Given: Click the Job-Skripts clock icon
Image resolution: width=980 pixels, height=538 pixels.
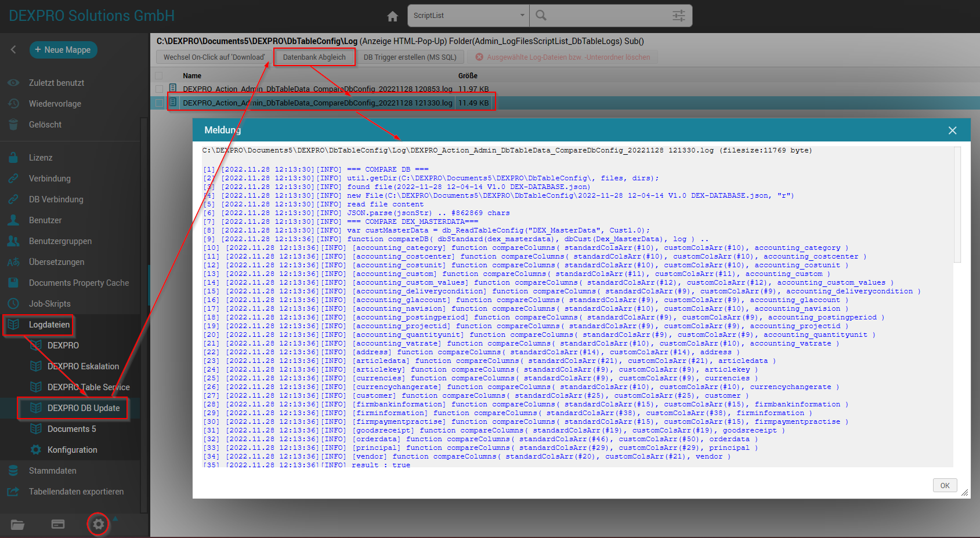Looking at the screenshot, I should click(x=13, y=304).
